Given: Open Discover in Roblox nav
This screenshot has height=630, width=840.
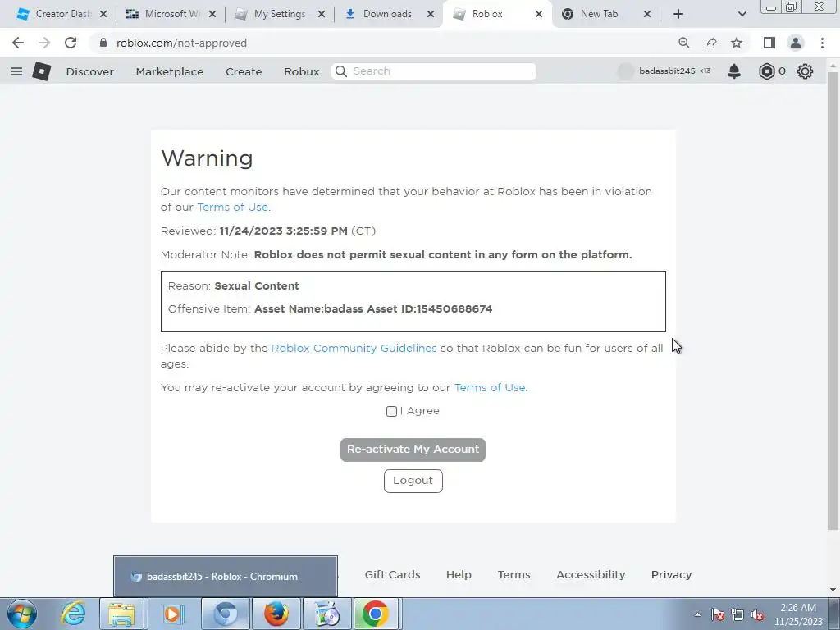Looking at the screenshot, I should 90,71.
